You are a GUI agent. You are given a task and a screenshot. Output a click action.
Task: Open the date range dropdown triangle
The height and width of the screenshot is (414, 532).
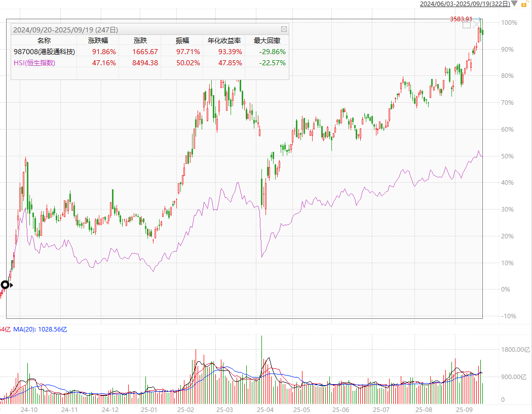(x=514, y=4)
